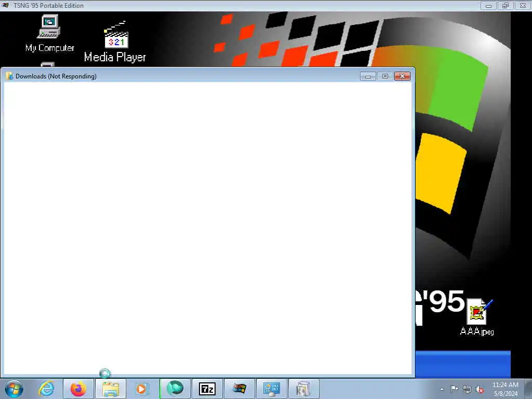Switch to Firefox in the taskbar
Screen dimensions: 532x399
click(78, 389)
